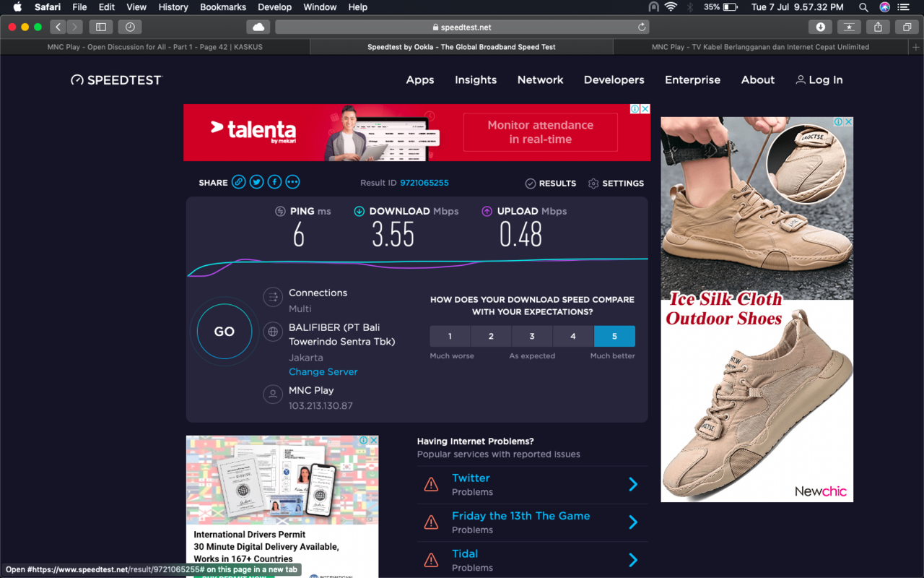924x578 pixels.
Task: Select rating 5 Much better
Action: coord(614,336)
